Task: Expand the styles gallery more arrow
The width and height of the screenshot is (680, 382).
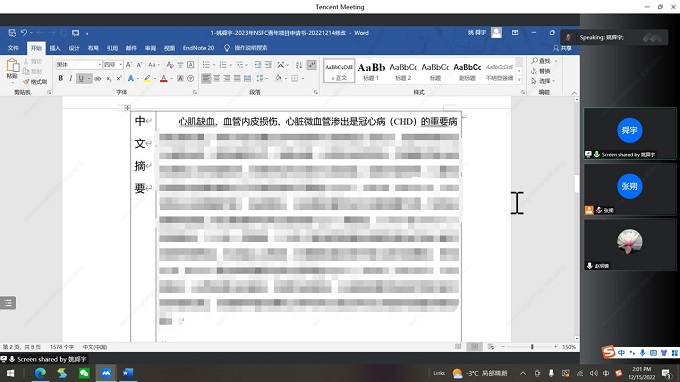Action: pyautogui.click(x=519, y=80)
